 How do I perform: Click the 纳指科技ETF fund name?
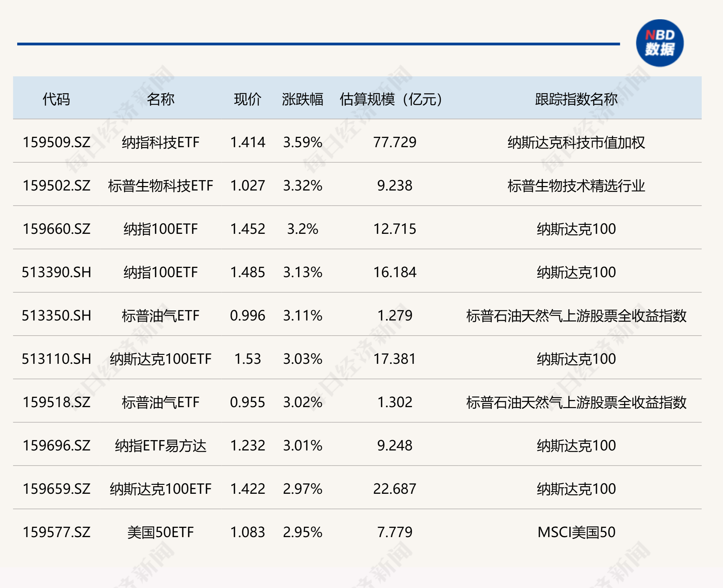[160, 142]
